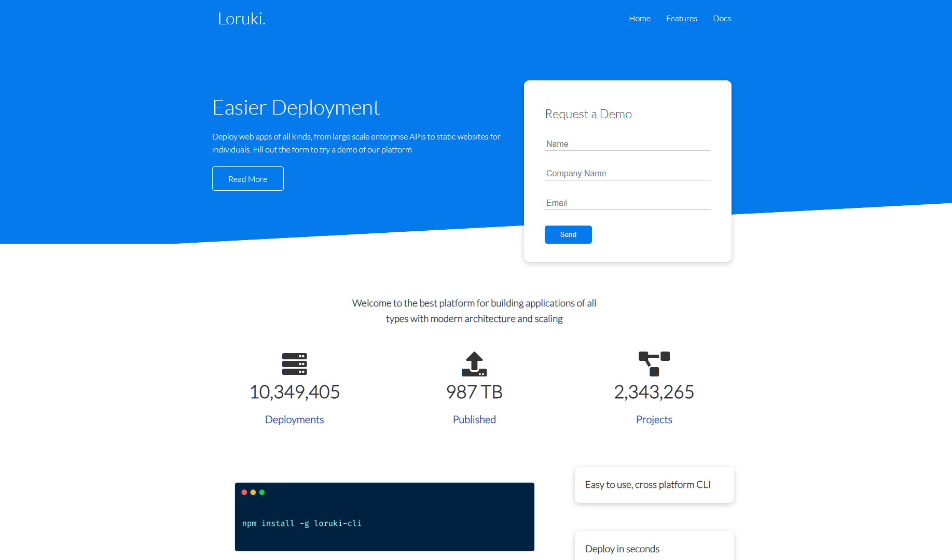Viewport: 952px width, 560px height.
Task: Click the Loruki logo
Action: point(242,19)
